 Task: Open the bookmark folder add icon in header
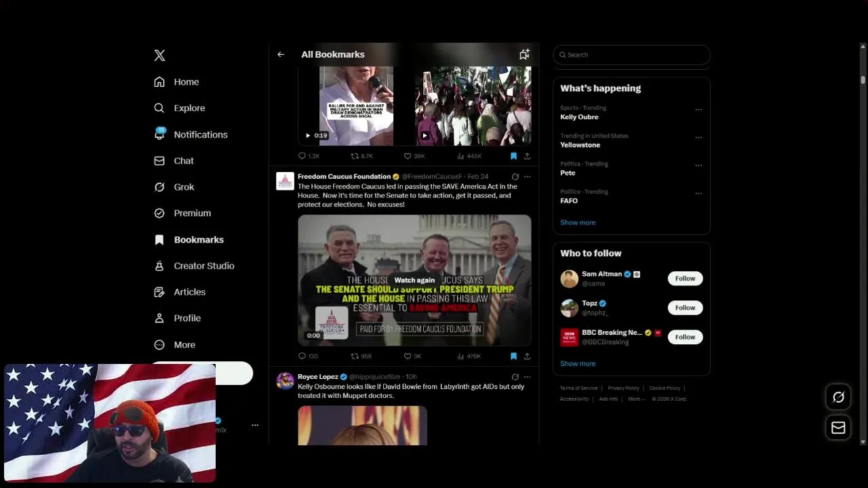tap(524, 54)
